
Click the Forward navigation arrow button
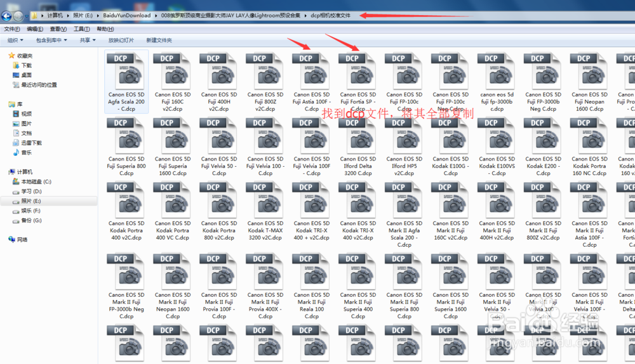(x=18, y=16)
